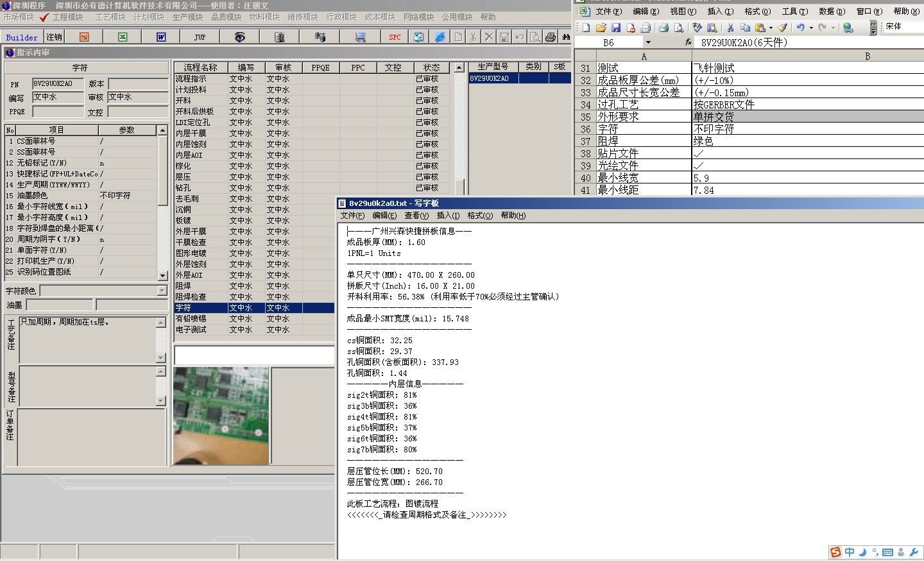Click scroll-up arrow of the process list

coord(459,67)
